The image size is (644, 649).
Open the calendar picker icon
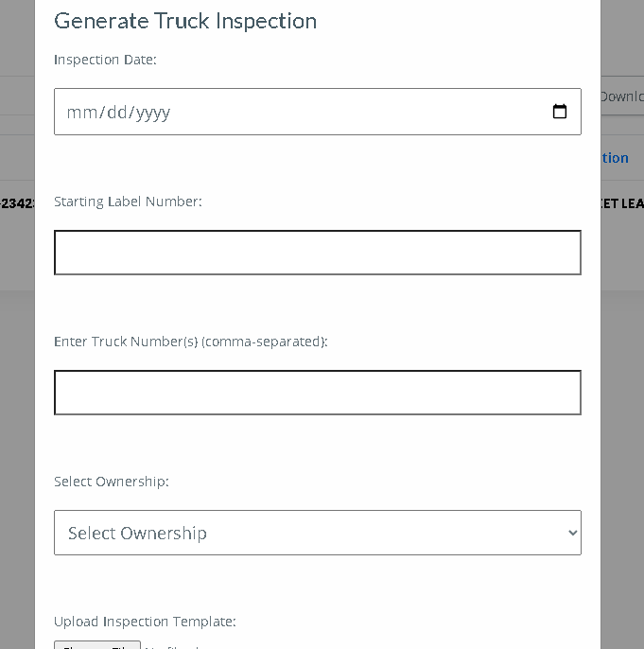coord(560,112)
